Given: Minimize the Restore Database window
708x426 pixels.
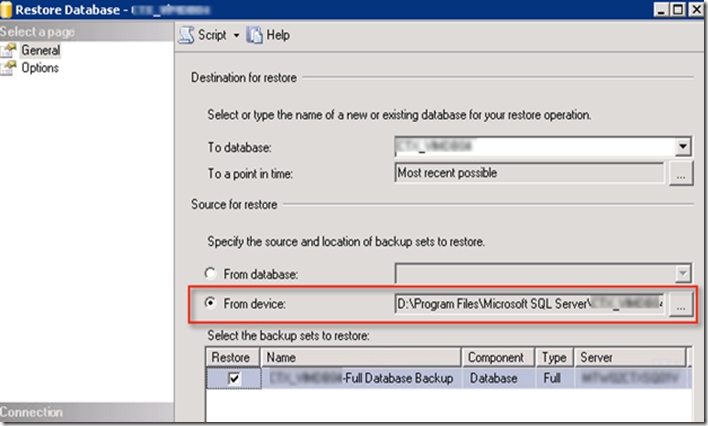Looking at the screenshot, I should [x=661, y=9].
